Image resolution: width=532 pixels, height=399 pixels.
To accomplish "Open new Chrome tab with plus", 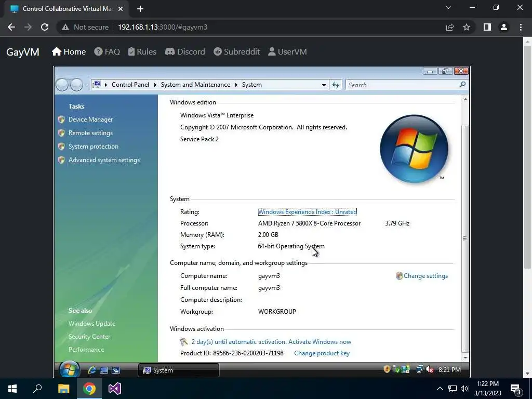I will pyautogui.click(x=140, y=9).
